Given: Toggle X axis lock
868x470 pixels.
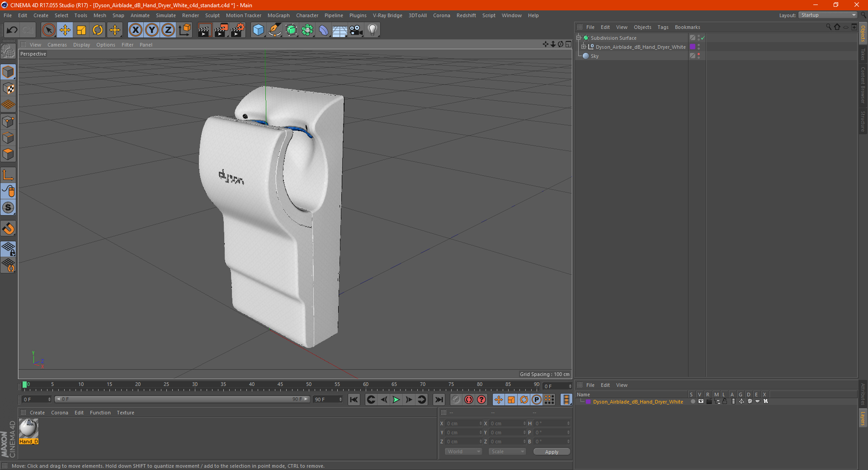Looking at the screenshot, I should [x=135, y=30].
